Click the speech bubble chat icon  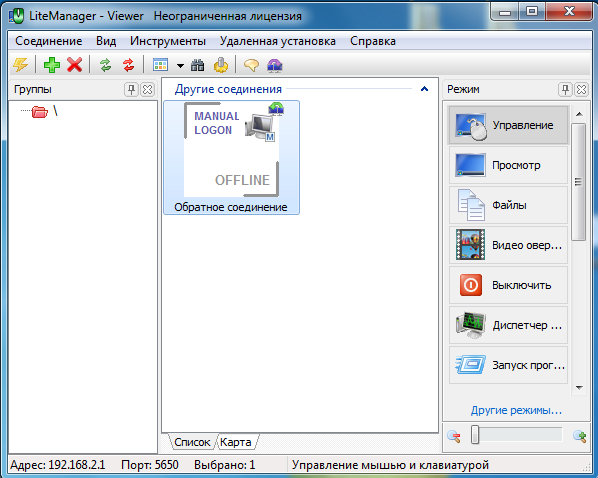(251, 65)
